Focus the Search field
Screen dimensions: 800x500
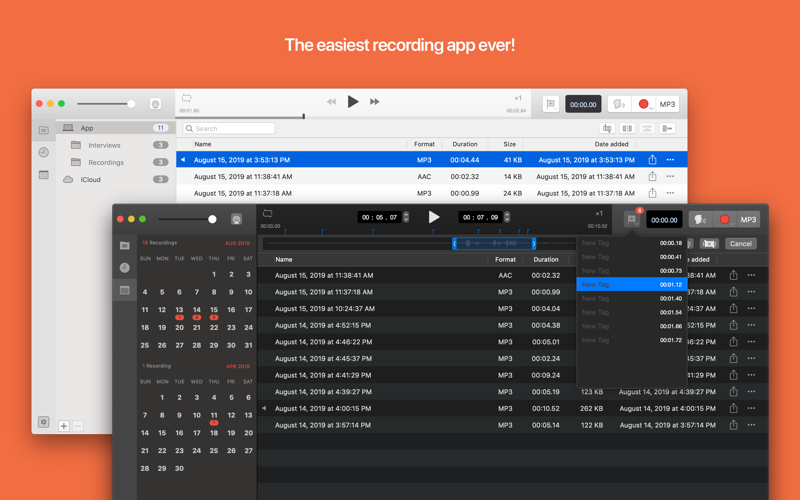(229, 129)
